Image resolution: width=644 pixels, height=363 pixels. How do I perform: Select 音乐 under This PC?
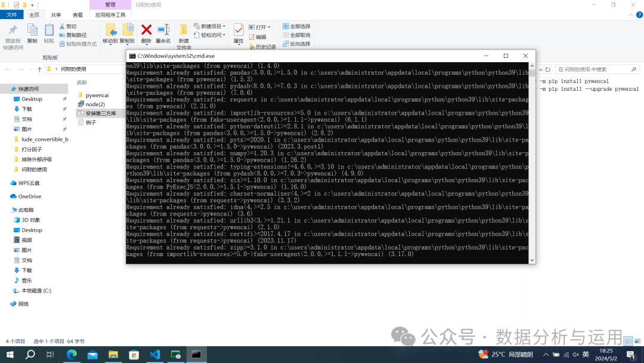coord(27,281)
